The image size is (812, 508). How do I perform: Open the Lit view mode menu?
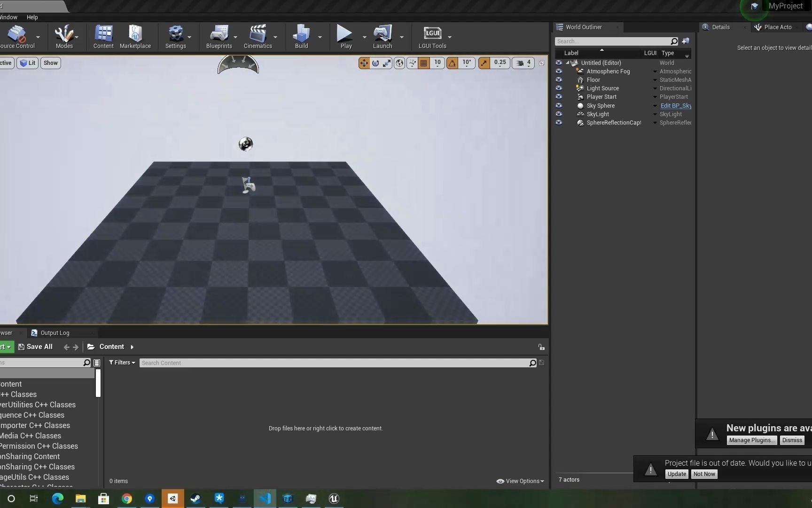28,63
